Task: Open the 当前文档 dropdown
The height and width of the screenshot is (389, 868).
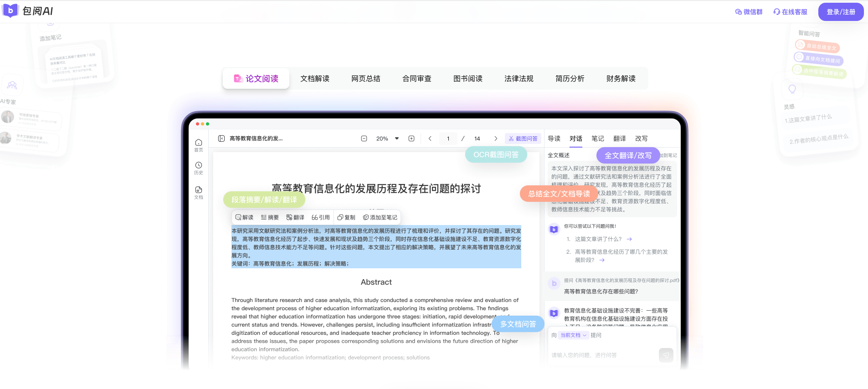Action: click(x=574, y=335)
